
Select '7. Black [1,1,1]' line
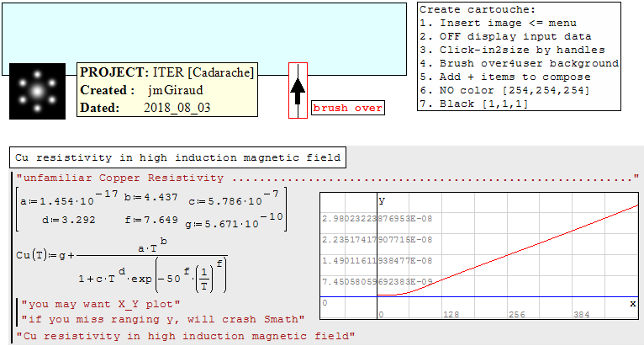click(x=473, y=104)
